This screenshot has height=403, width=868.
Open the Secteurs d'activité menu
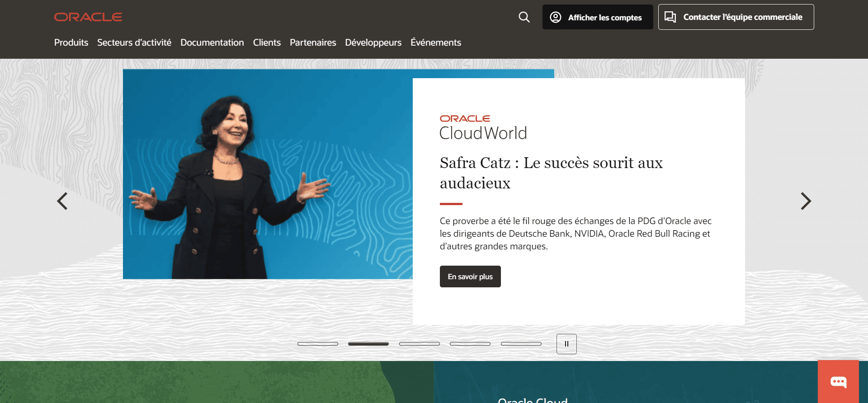pos(134,42)
